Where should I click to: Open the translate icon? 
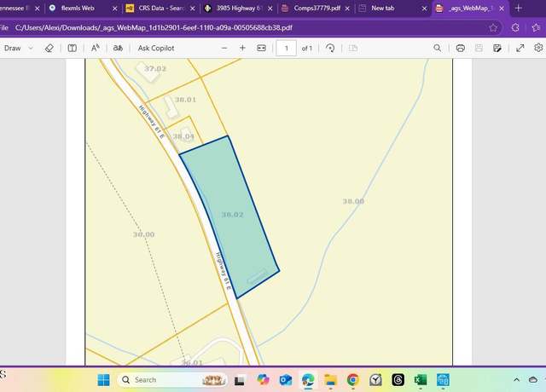[118, 49]
